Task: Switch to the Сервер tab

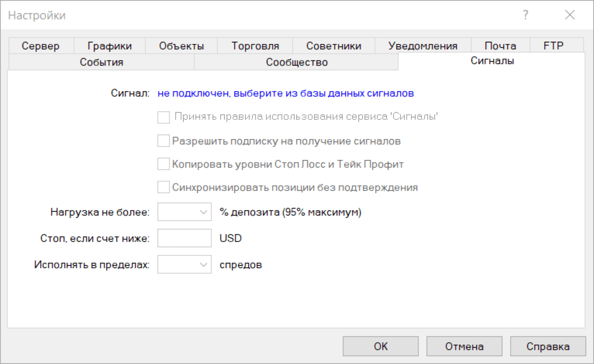Action: [41, 46]
